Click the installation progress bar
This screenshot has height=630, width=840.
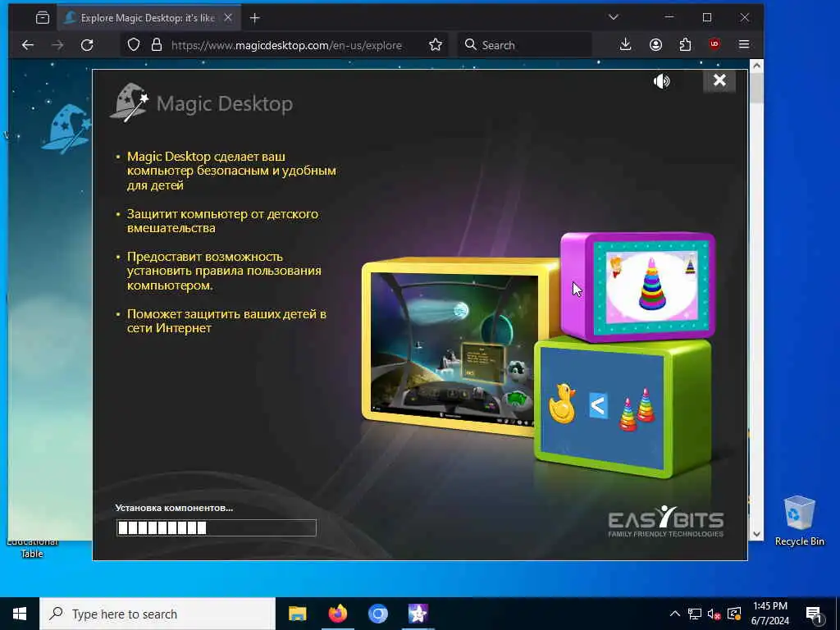[217, 527]
